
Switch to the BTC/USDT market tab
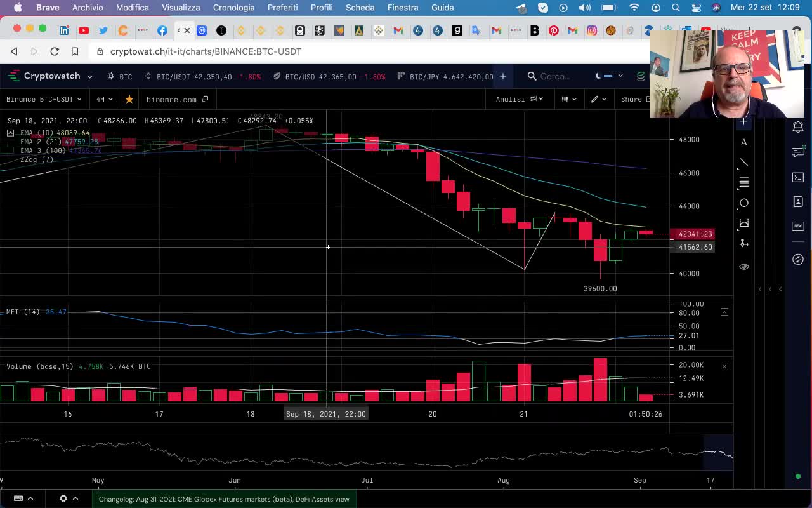(202, 76)
